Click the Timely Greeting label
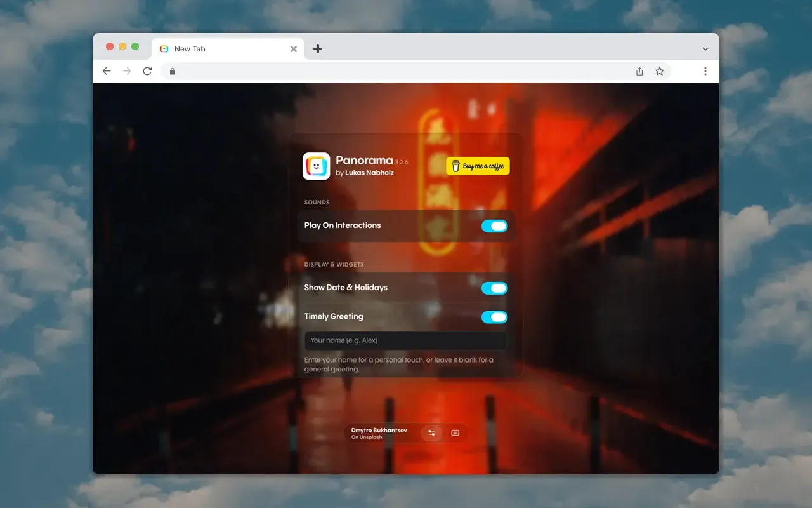The image size is (812, 508). pyautogui.click(x=334, y=316)
